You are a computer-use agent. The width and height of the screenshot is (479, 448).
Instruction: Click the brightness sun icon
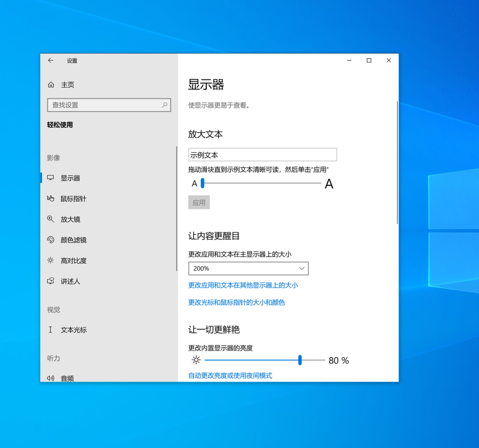click(196, 360)
